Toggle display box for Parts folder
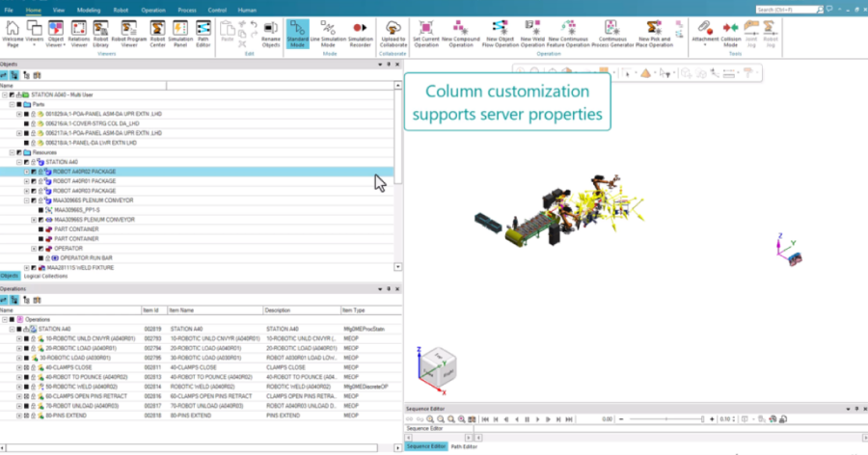 coord(20,104)
